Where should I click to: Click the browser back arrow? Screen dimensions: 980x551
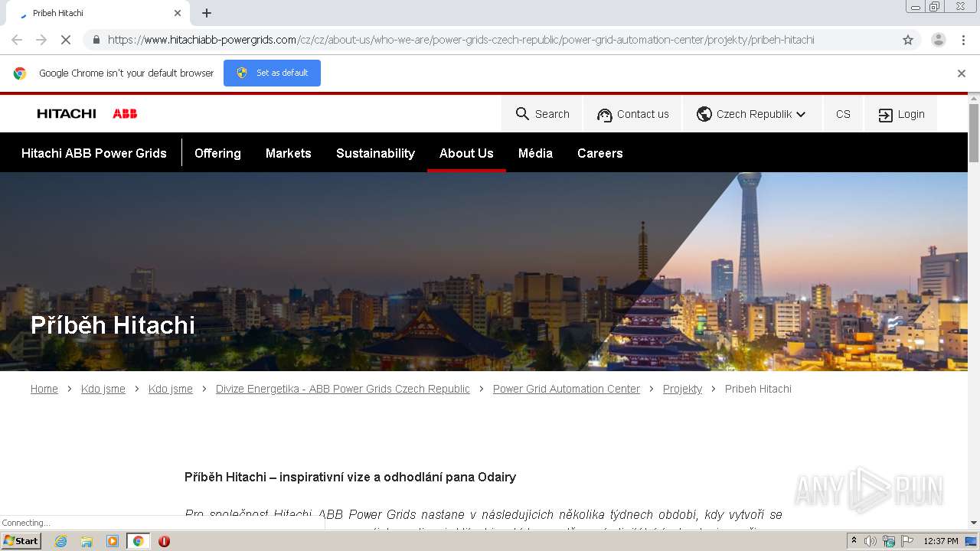17,40
